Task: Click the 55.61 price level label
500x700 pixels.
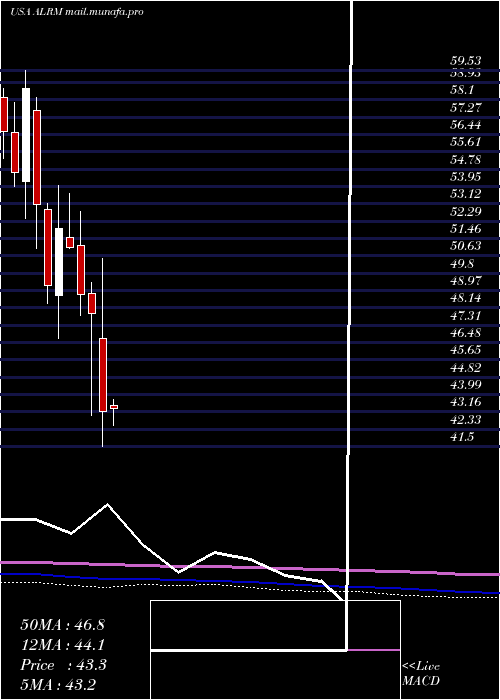Action: tap(465, 142)
